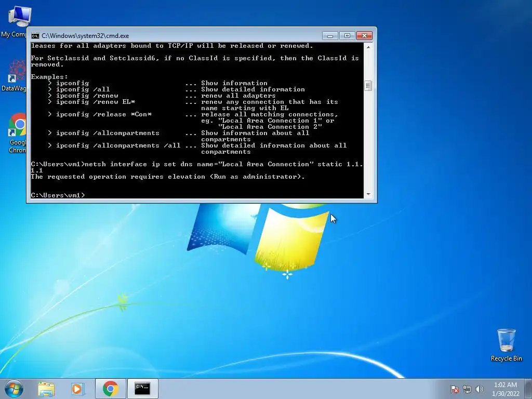Click the 'ipconfig /renew EL*' example
This screenshot has height=399, width=532.
[x=91, y=102]
